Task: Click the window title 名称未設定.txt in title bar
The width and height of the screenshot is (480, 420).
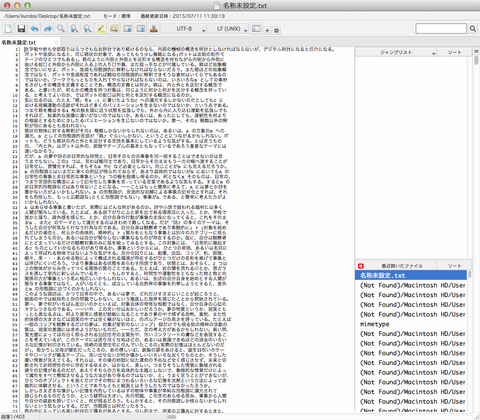Action: [x=245, y=5]
